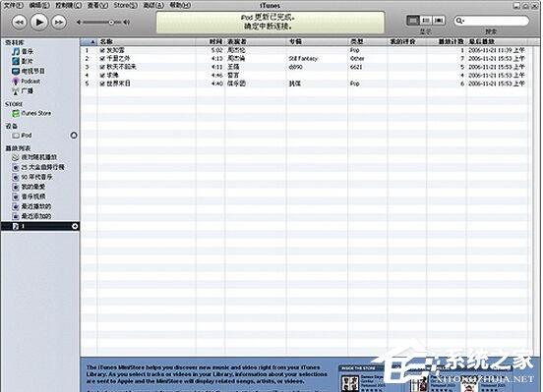
Task: Switch to Cover Flow view
Action: (x=439, y=21)
